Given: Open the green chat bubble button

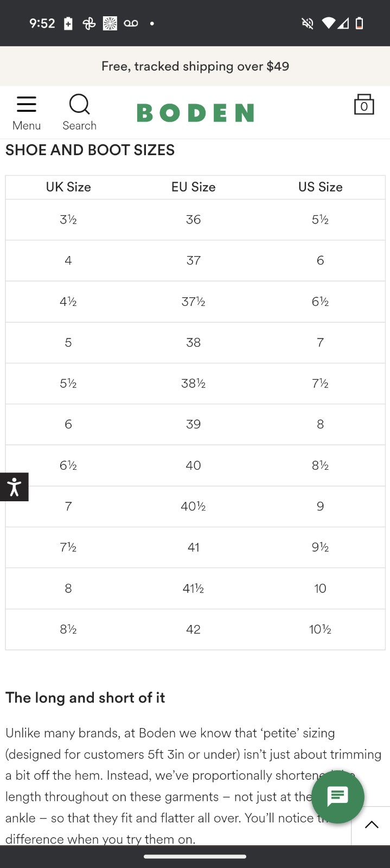Looking at the screenshot, I should coord(337,796).
